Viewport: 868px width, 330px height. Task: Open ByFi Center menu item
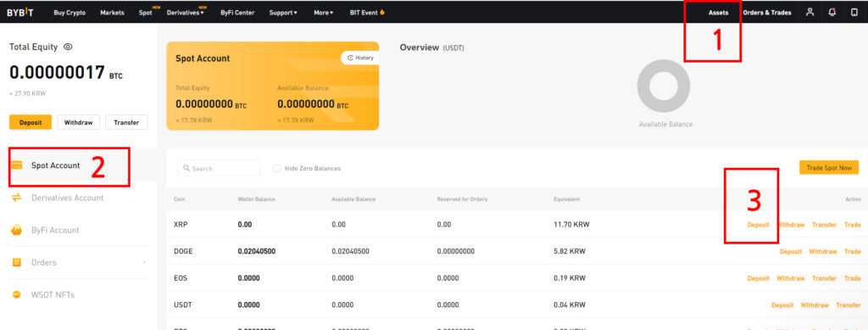[x=237, y=12]
